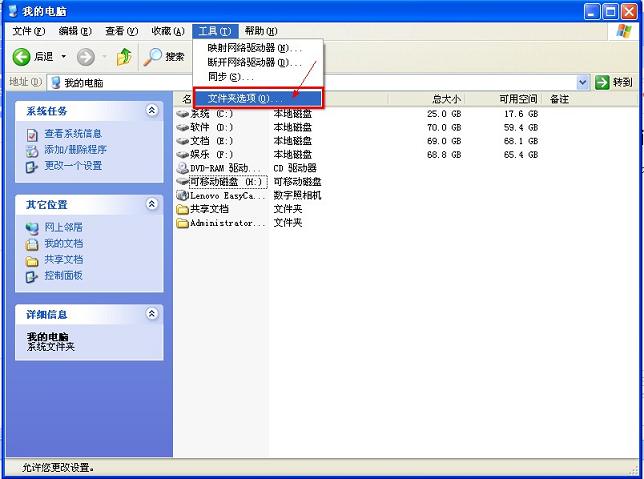Select the Lenovo EasyCa camera icon
The image size is (644, 479).
click(182, 195)
